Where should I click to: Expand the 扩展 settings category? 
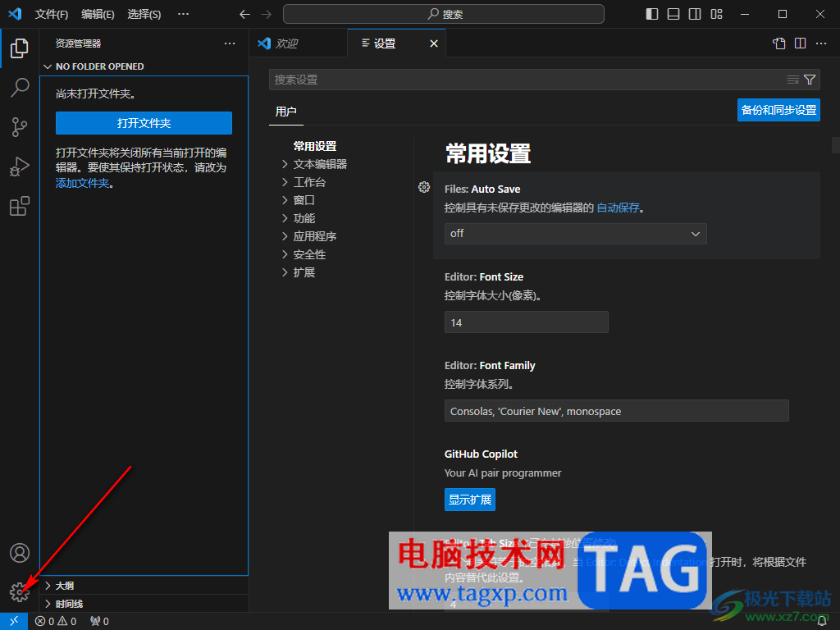(x=304, y=272)
